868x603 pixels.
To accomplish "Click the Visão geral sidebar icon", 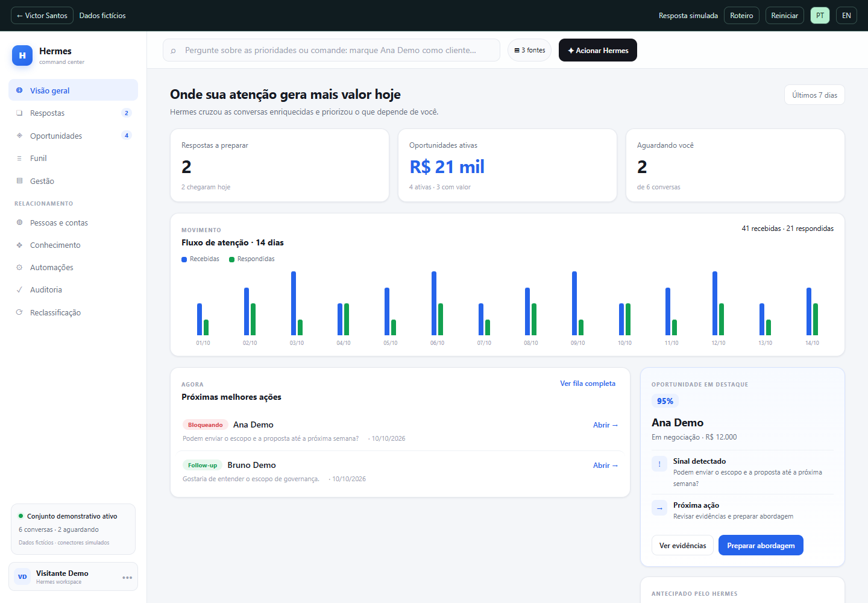I will [19, 90].
